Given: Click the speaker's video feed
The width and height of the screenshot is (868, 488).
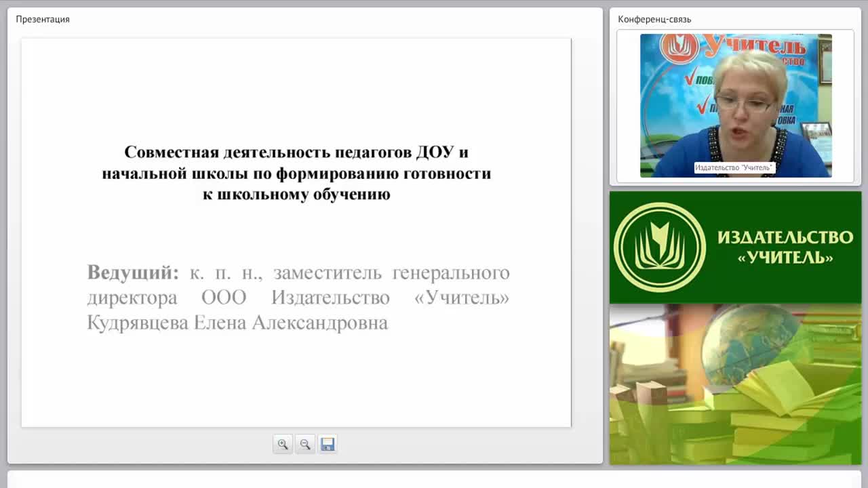Looking at the screenshot, I should click(736, 106).
